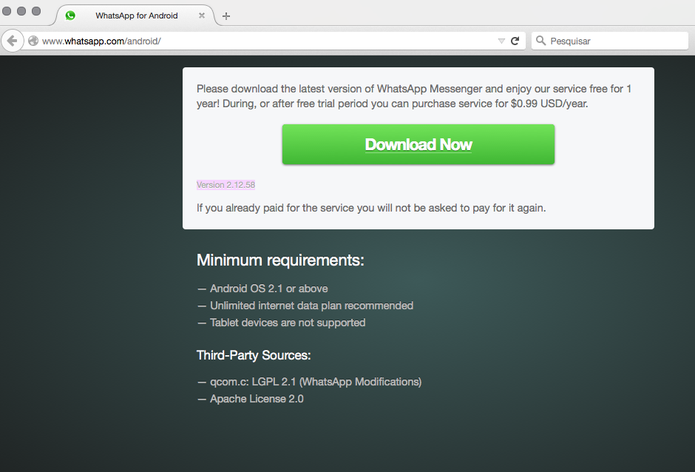Open the URL history dropdown arrow
The height and width of the screenshot is (472, 695).
(501, 41)
